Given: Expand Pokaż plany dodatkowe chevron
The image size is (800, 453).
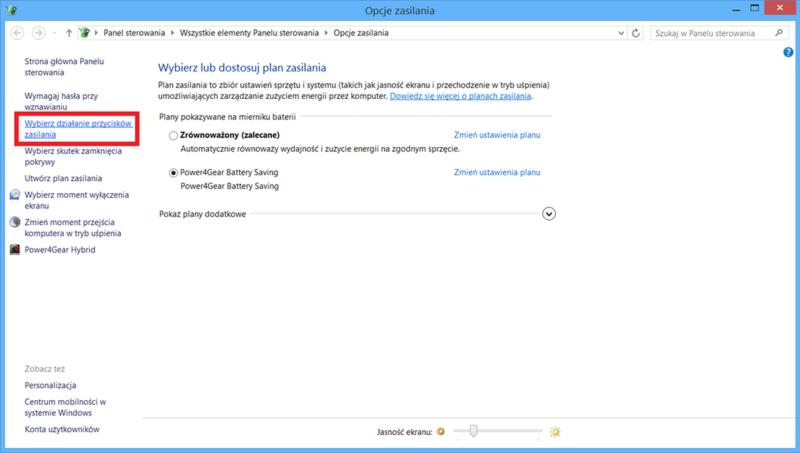Looking at the screenshot, I should click(549, 214).
